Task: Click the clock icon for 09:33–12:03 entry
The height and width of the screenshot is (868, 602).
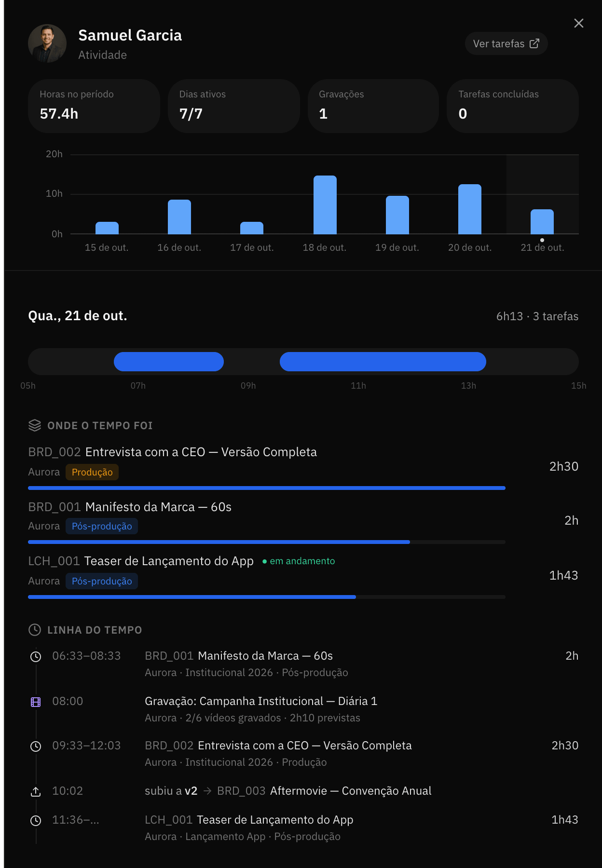Action: [36, 746]
